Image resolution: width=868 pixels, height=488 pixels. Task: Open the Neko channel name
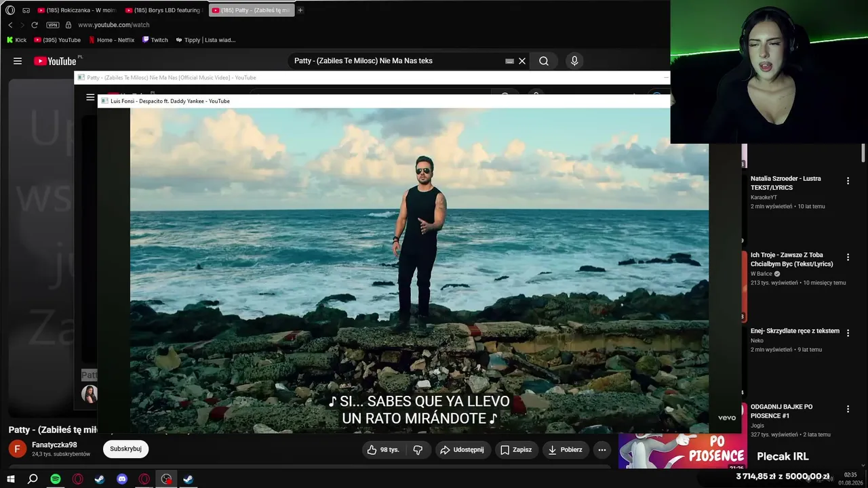click(x=757, y=341)
